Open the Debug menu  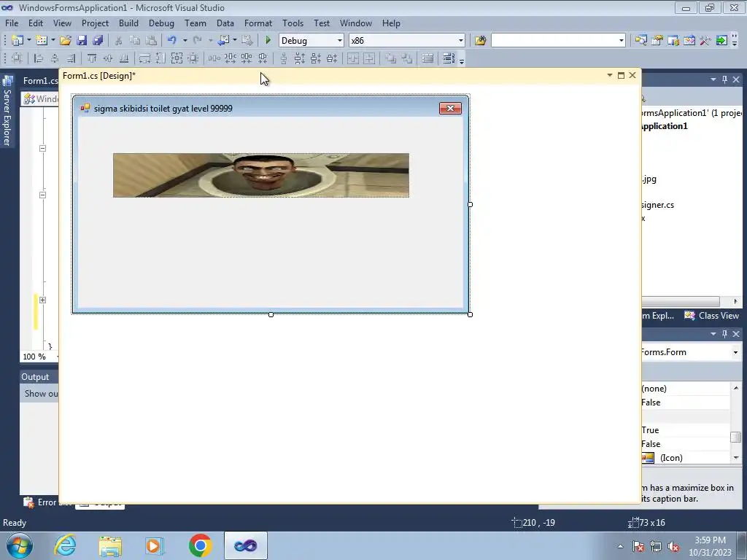click(161, 23)
